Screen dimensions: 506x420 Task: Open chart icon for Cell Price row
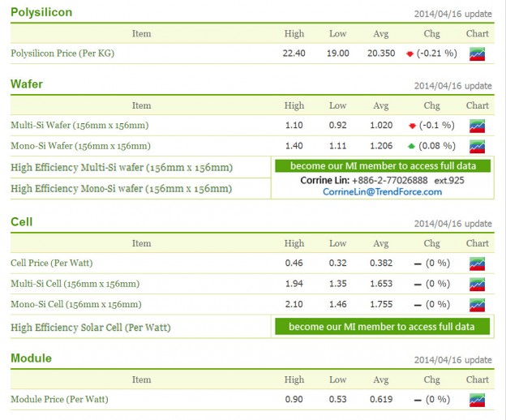(x=477, y=264)
